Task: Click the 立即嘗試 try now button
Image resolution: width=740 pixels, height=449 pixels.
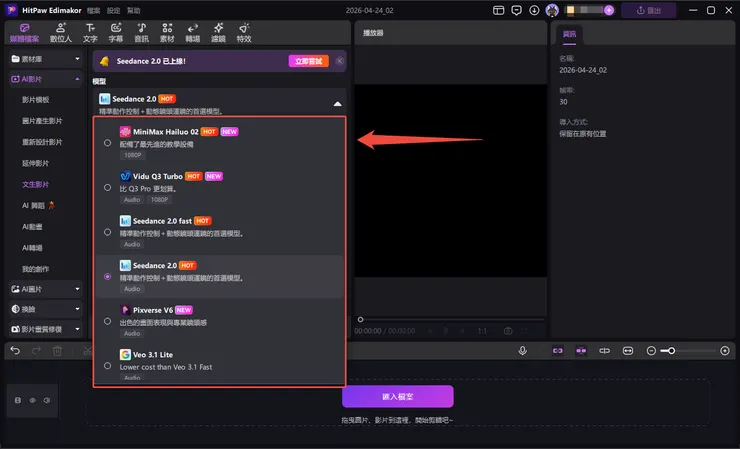Action: point(309,61)
